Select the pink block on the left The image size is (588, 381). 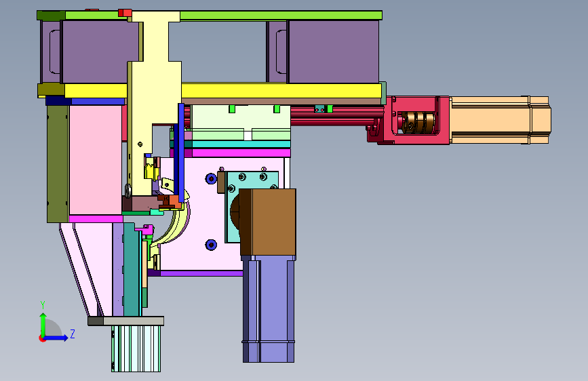[96, 160]
